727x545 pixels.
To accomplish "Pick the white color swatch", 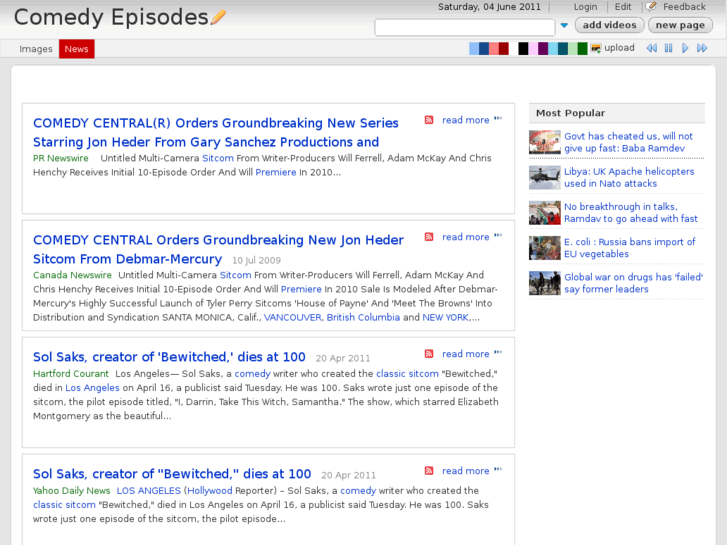I will 514,48.
